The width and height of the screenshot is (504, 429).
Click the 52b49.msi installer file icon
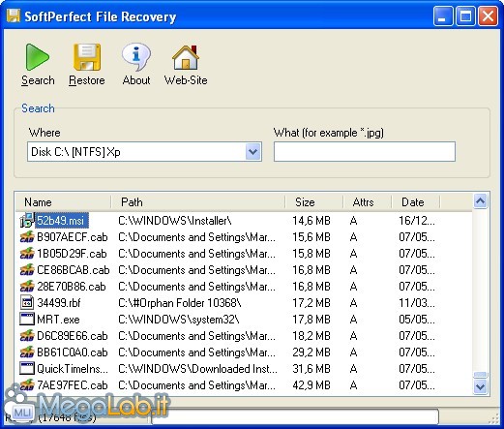coord(27,221)
